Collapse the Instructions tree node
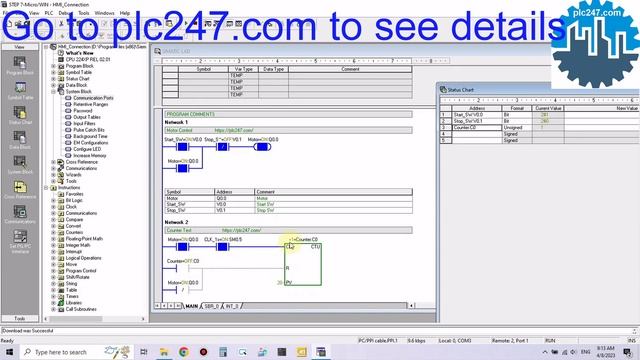Screen dimensions: 640x360 pos(47,188)
